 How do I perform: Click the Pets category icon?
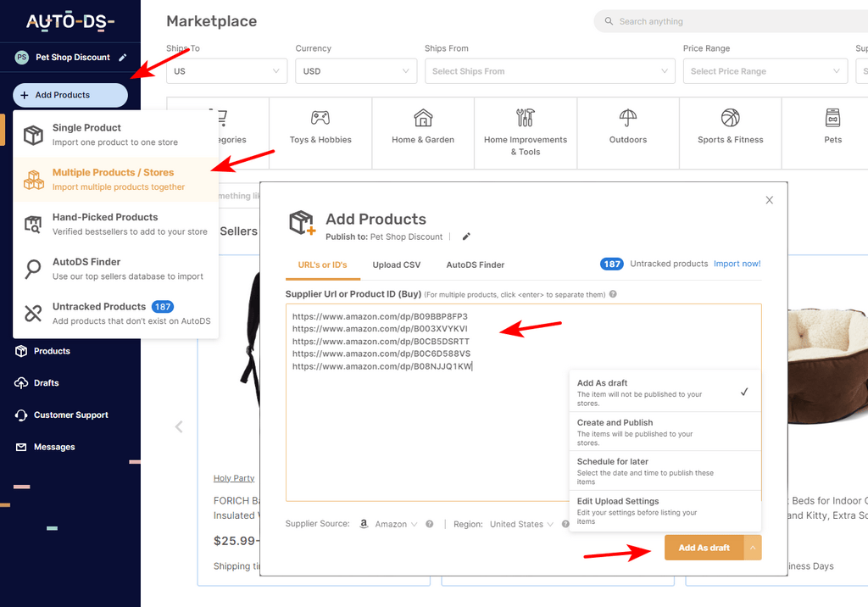[x=832, y=117]
